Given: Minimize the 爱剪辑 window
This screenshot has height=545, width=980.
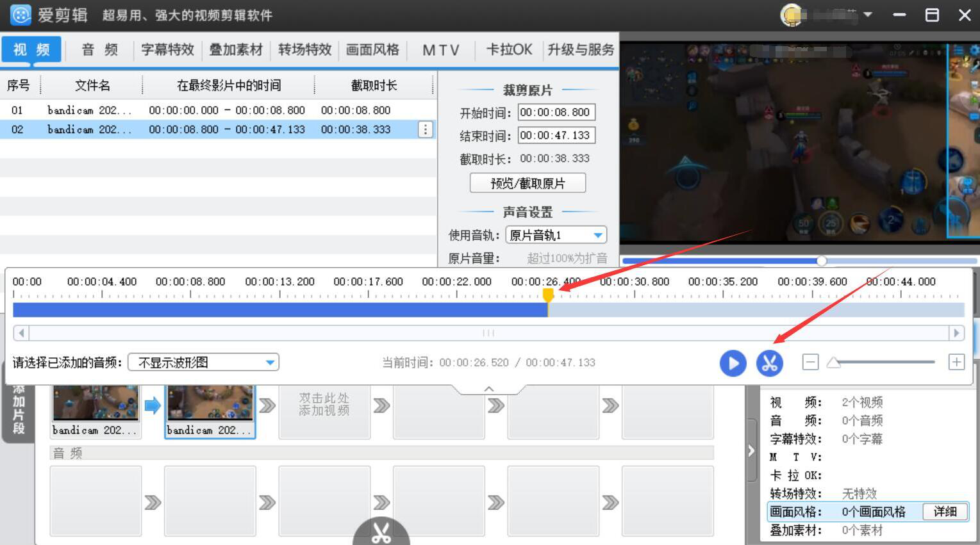Looking at the screenshot, I should click(x=900, y=15).
